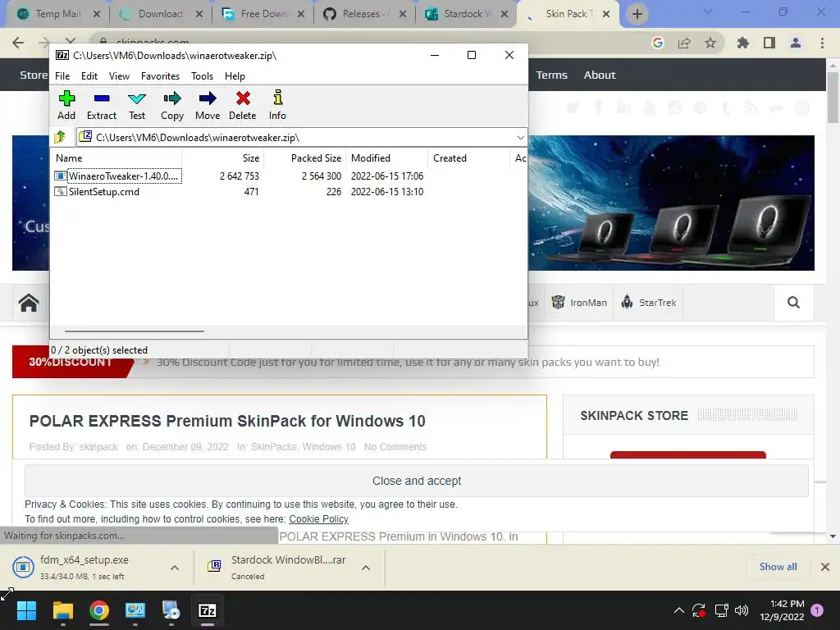Open the 7-Zip File menu
This screenshot has width=840, height=630.
(62, 76)
